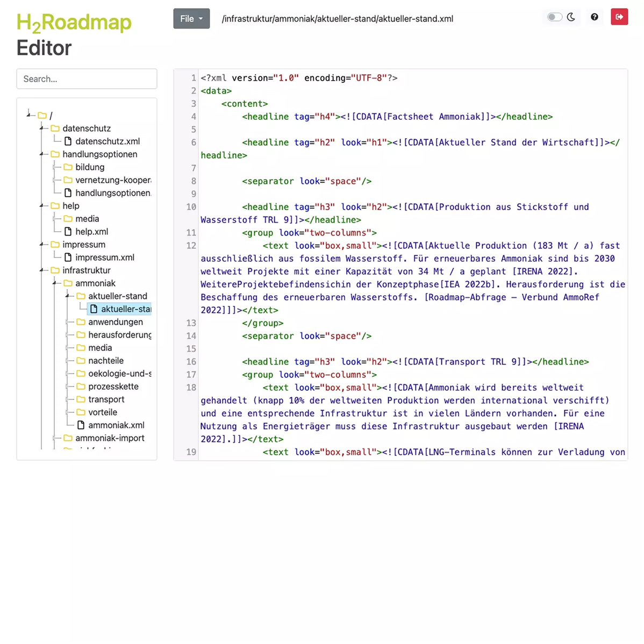Select the root folder icon
The height and width of the screenshot is (644, 644).
pos(42,116)
